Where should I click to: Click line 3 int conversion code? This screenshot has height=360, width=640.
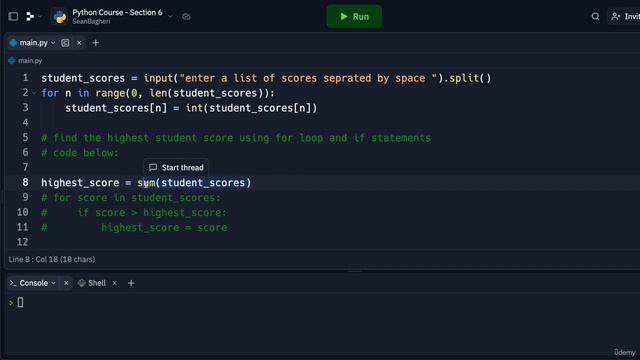pos(191,108)
